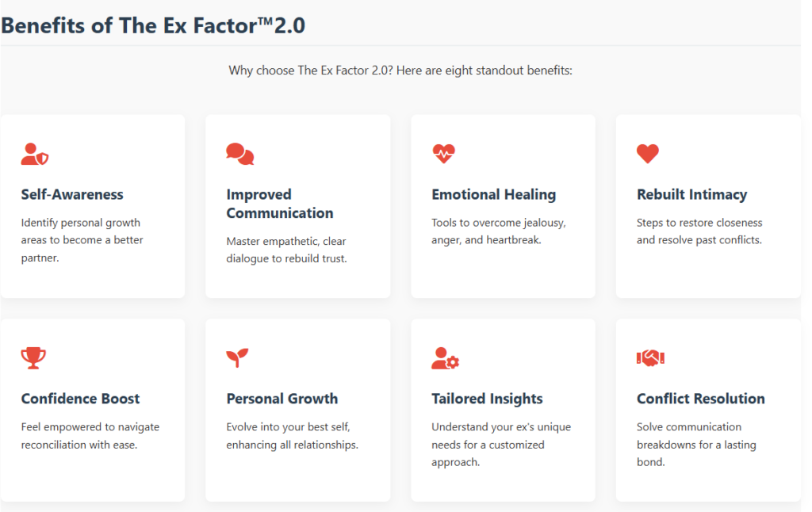
Task: Click the Personal Growth heading
Action: coord(282,399)
